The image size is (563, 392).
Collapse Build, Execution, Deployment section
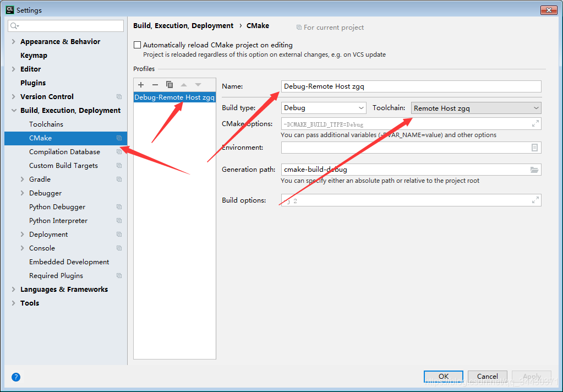(x=14, y=110)
